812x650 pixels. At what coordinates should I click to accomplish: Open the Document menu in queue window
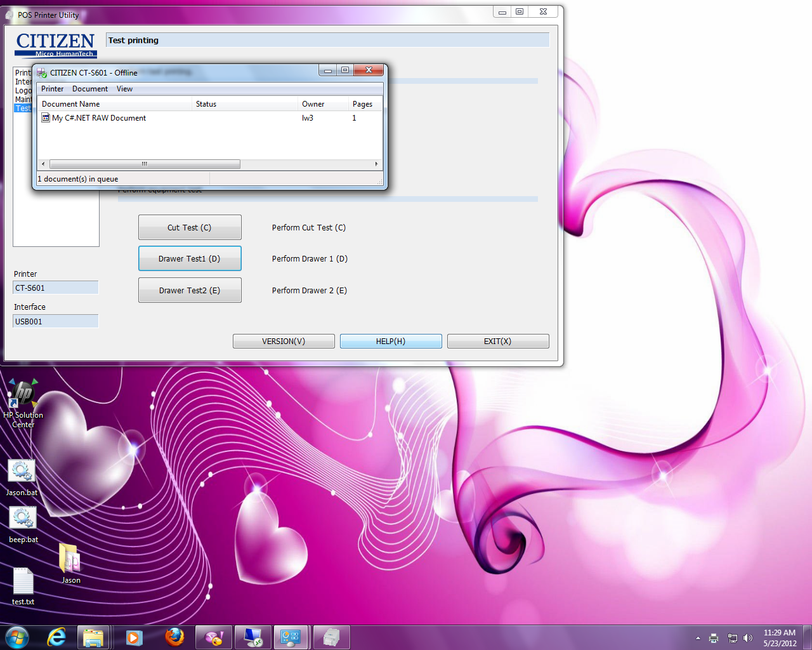(90, 89)
